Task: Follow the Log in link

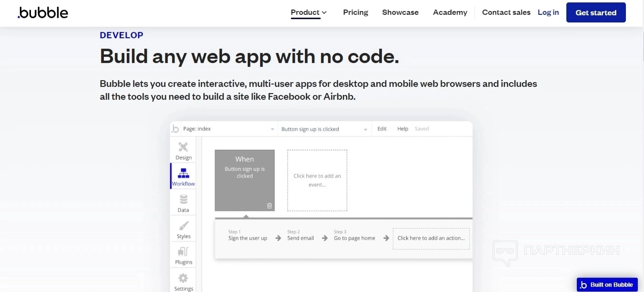Action: pos(548,12)
